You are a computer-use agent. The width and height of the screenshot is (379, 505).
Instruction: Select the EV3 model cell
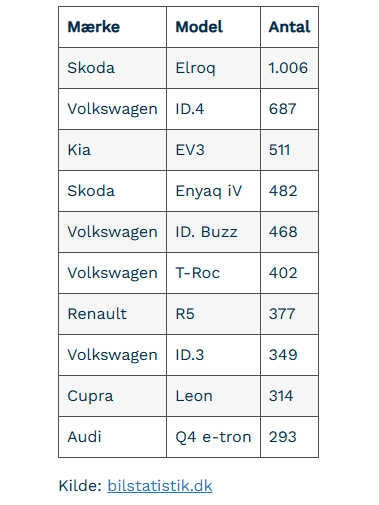click(x=213, y=150)
